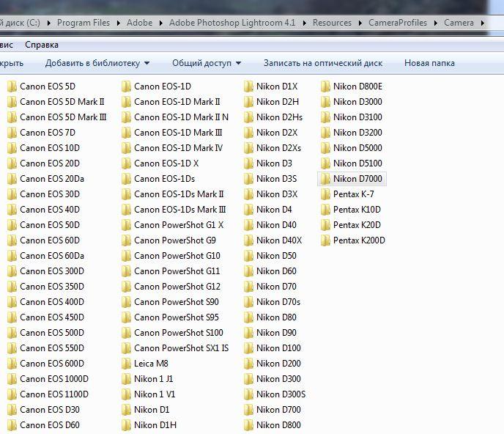The width and height of the screenshot is (504, 434).
Task: Select the Canon PowerShot G12 folder name
Action: [177, 287]
